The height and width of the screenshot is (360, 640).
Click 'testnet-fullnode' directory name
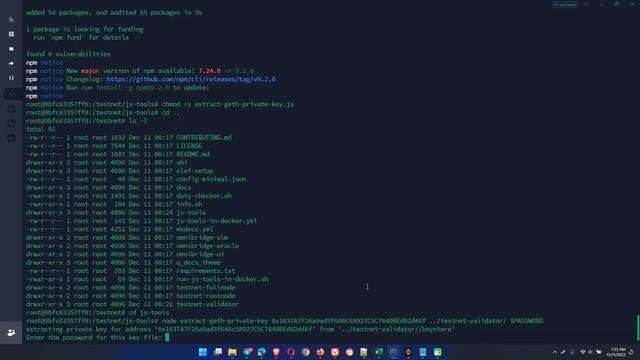click(205, 288)
